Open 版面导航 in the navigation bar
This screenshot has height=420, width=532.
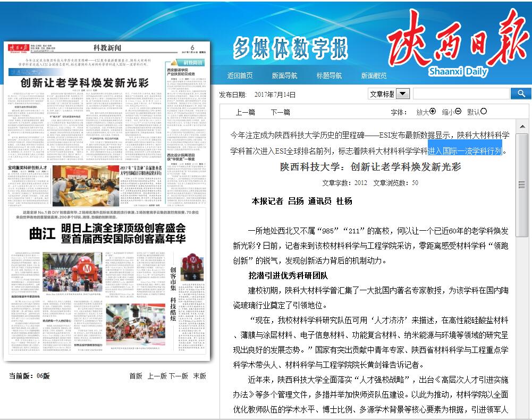(x=284, y=75)
